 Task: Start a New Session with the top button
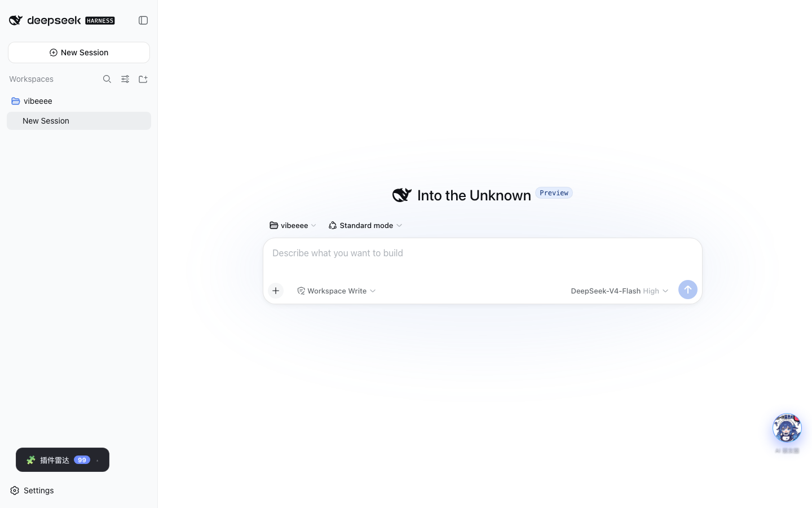pyautogui.click(x=79, y=52)
